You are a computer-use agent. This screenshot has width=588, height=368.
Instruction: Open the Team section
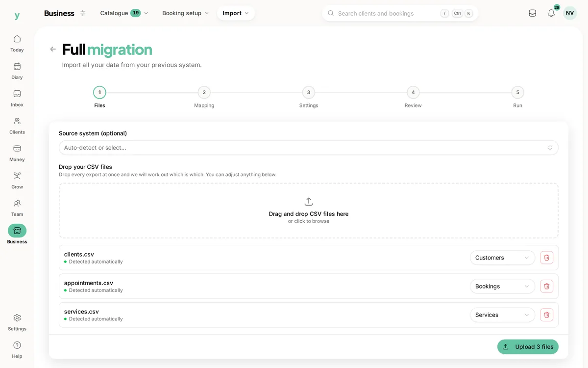17,208
